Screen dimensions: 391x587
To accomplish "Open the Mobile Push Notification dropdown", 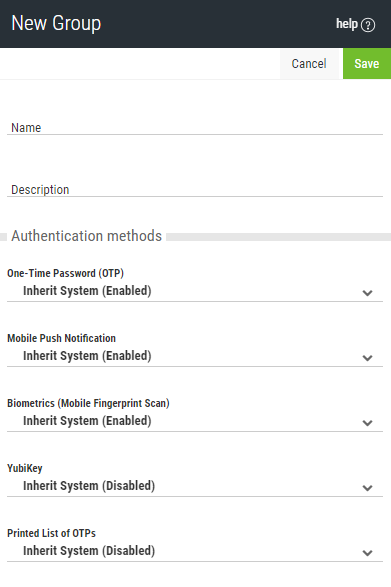I will click(195, 356).
